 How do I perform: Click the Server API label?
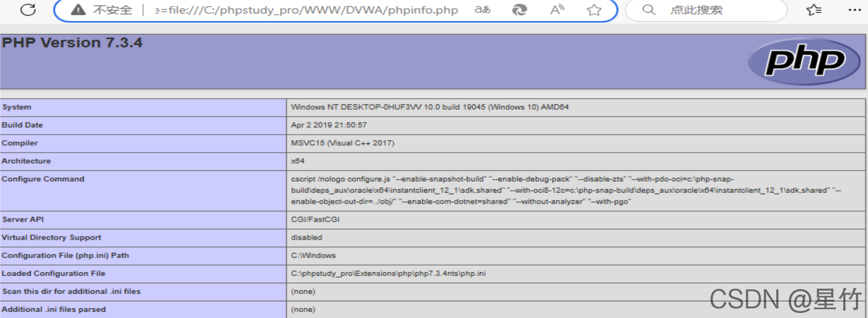(23, 219)
